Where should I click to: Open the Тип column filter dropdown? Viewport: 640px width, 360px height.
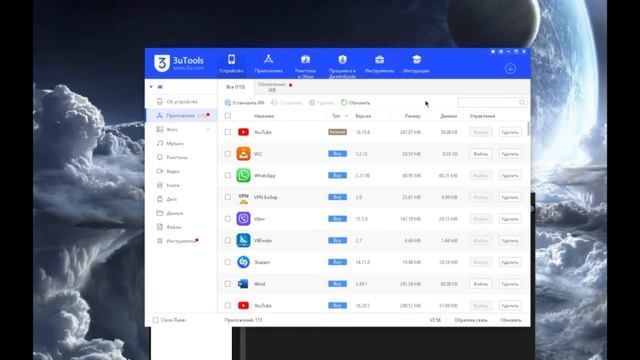pos(347,116)
